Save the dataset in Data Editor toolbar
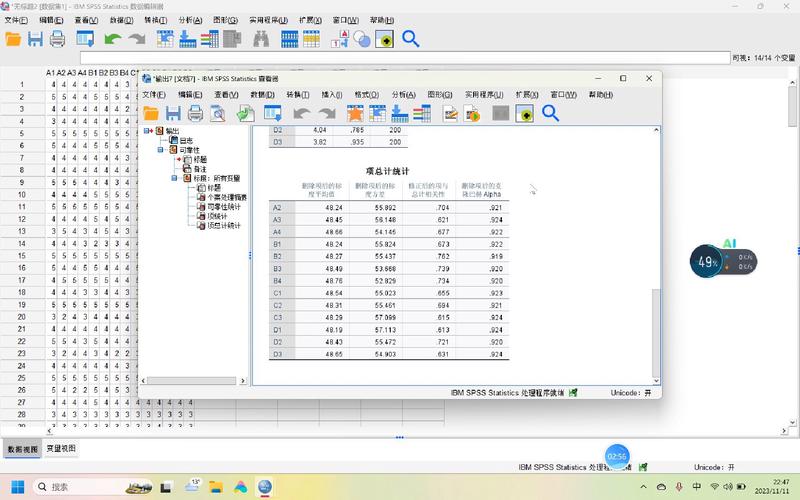The width and height of the screenshot is (800, 500). (35, 39)
